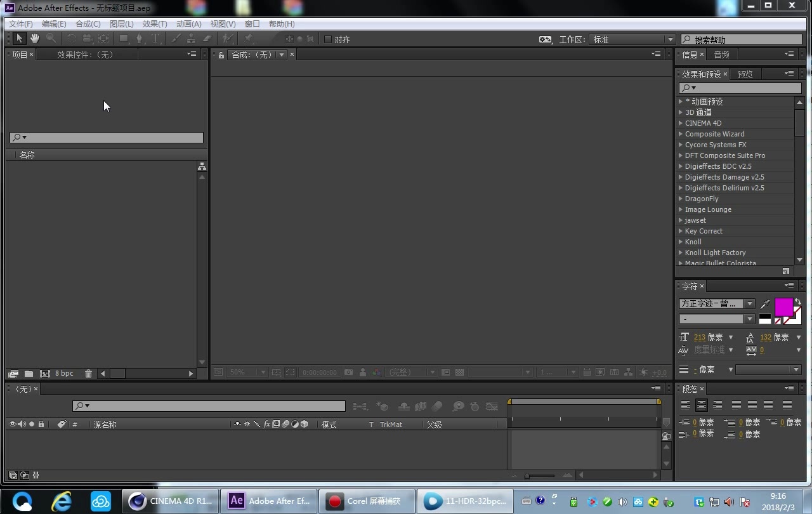Open the 方正字迹 font family dropdown
812x514 pixels.
[717, 303]
